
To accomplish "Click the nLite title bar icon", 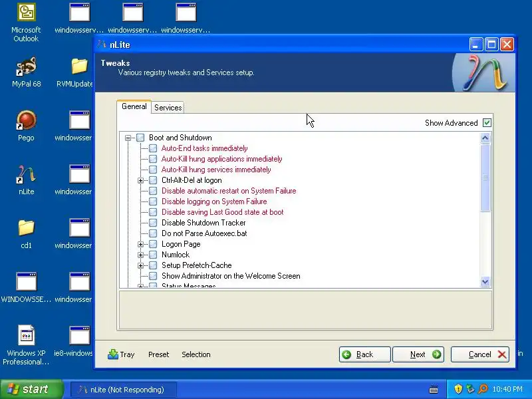I will point(102,45).
